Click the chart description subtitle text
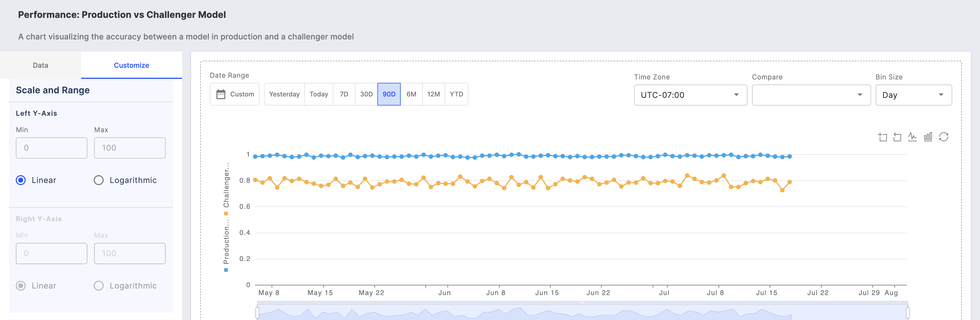 tap(186, 37)
